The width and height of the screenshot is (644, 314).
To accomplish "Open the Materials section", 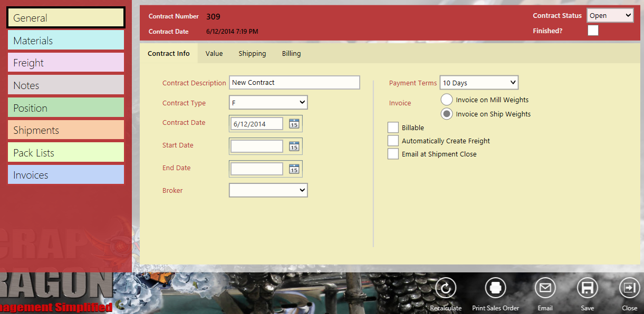I will 66,40.
